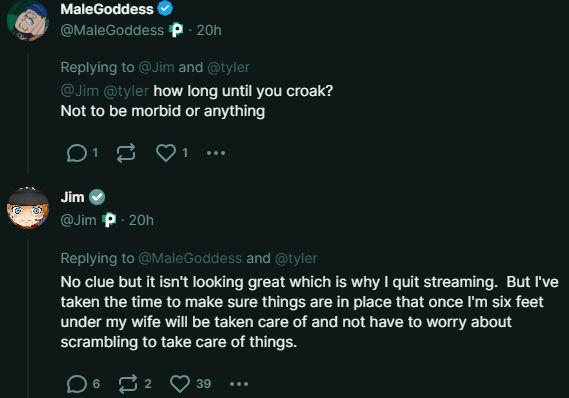Like MaleGoddess's post with heart icon
The width and height of the screenshot is (569, 398).
(x=166, y=153)
